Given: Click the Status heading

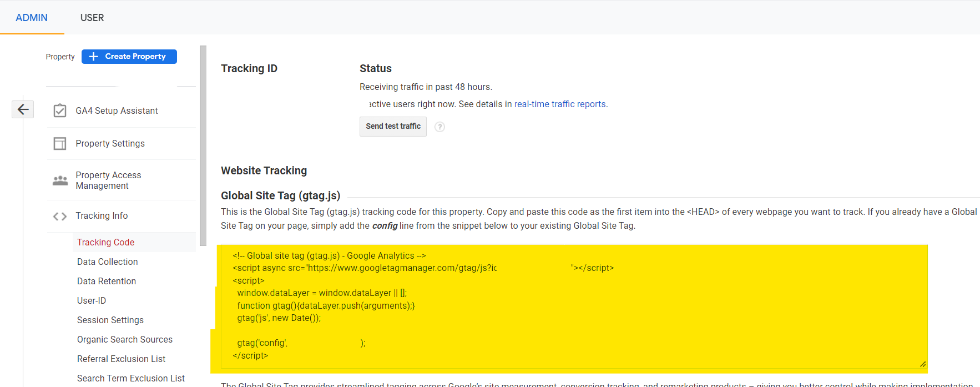Looking at the screenshot, I should (x=376, y=68).
